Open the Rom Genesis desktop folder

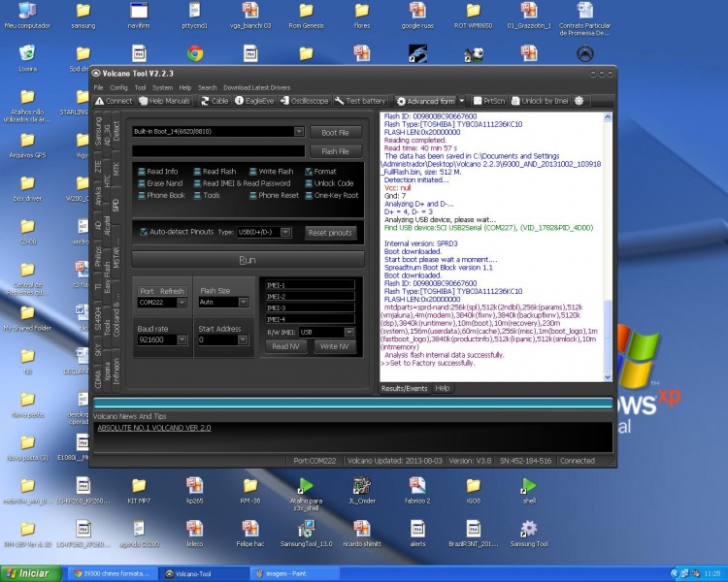pyautogui.click(x=306, y=16)
